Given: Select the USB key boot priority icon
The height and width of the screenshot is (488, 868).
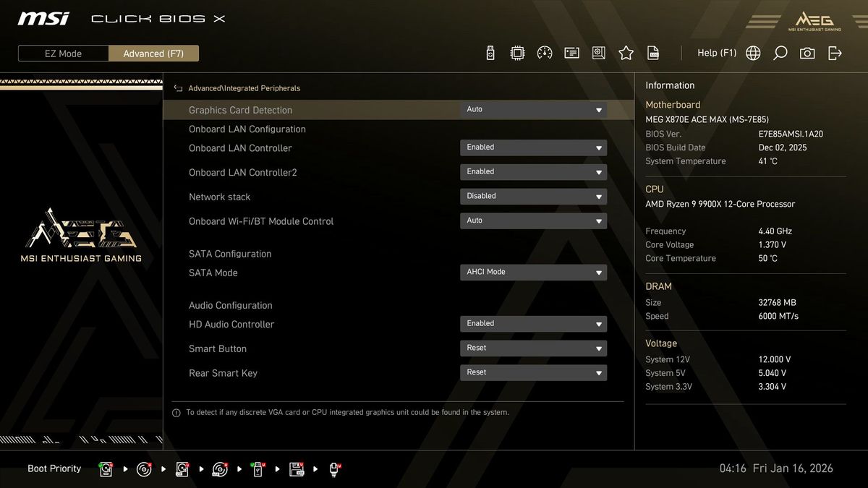Looking at the screenshot, I should (258, 469).
